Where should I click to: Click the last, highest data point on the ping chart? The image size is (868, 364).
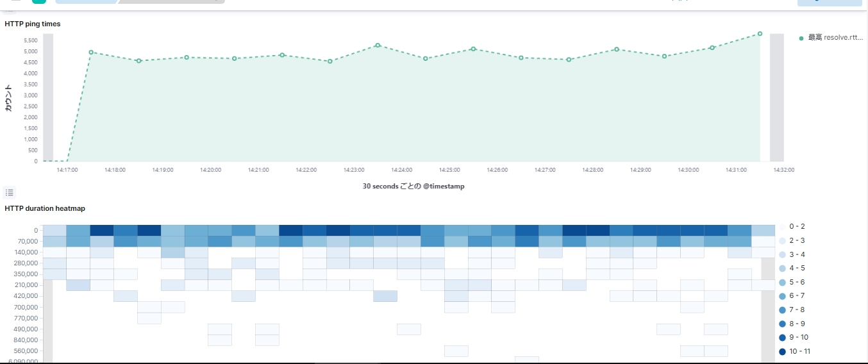click(760, 34)
